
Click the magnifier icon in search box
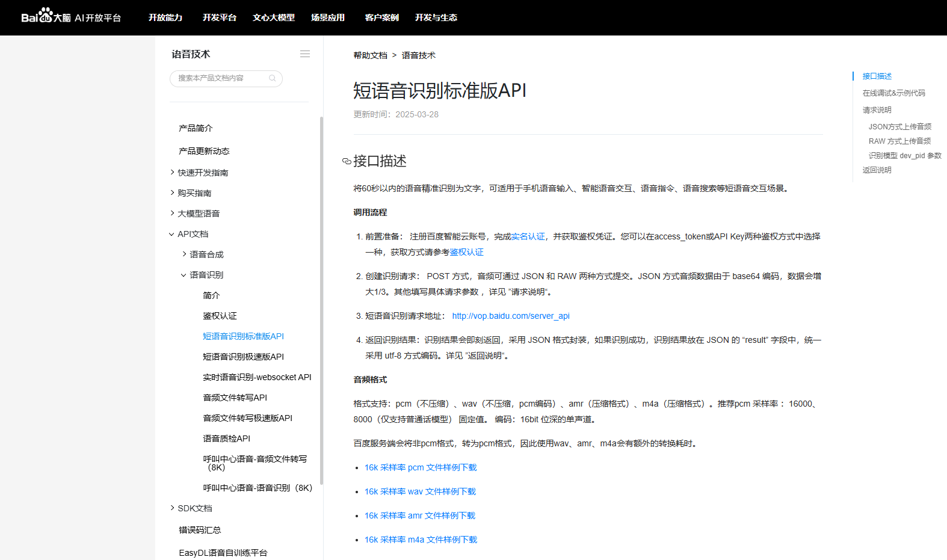tap(273, 78)
